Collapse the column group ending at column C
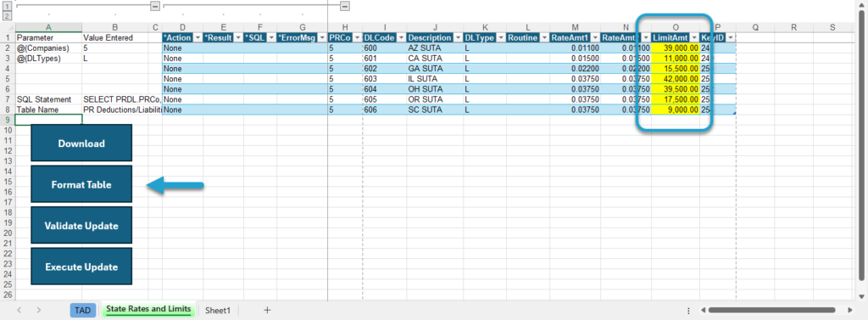 (x=155, y=6)
